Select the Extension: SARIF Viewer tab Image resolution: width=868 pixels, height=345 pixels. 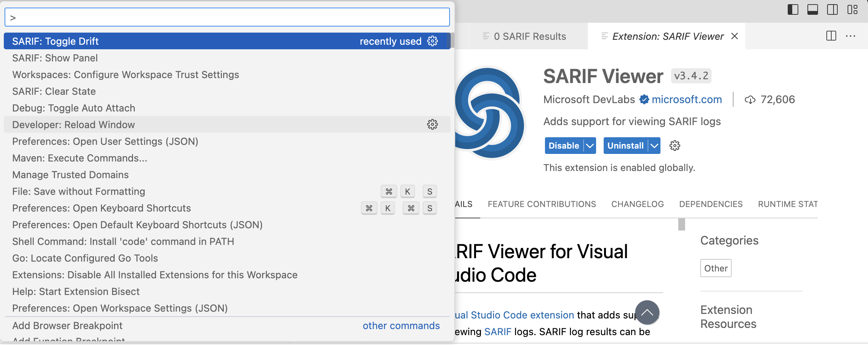[667, 36]
